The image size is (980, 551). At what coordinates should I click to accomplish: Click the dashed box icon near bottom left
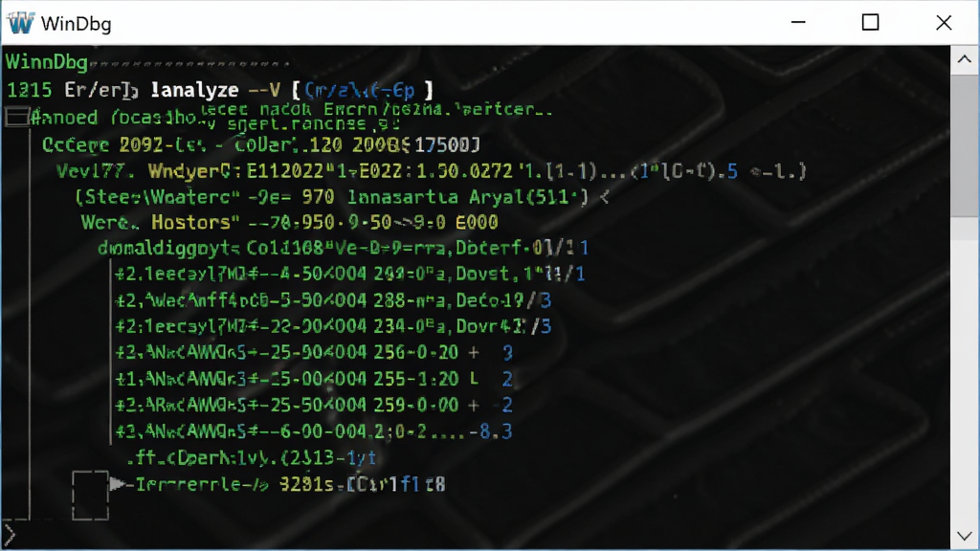pyautogui.click(x=91, y=496)
